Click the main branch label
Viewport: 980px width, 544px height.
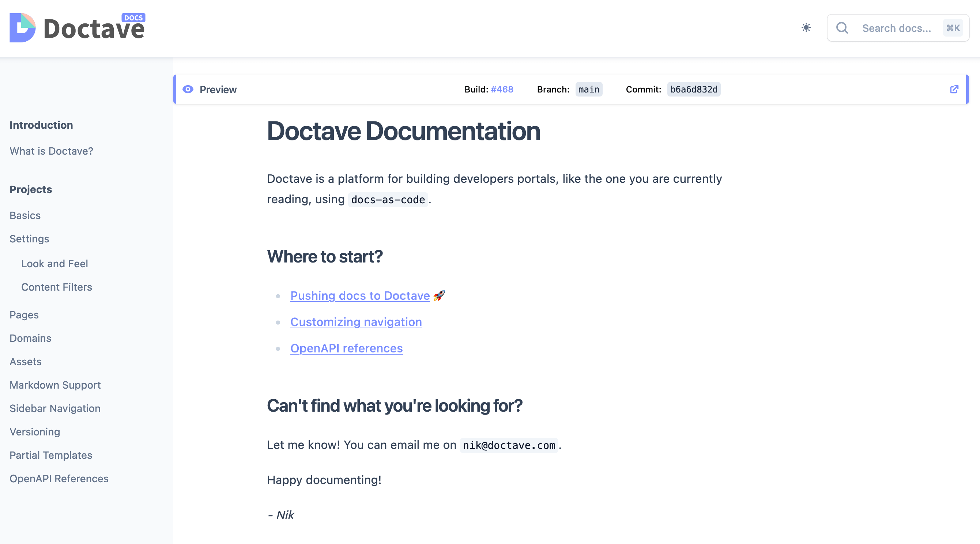(x=588, y=89)
